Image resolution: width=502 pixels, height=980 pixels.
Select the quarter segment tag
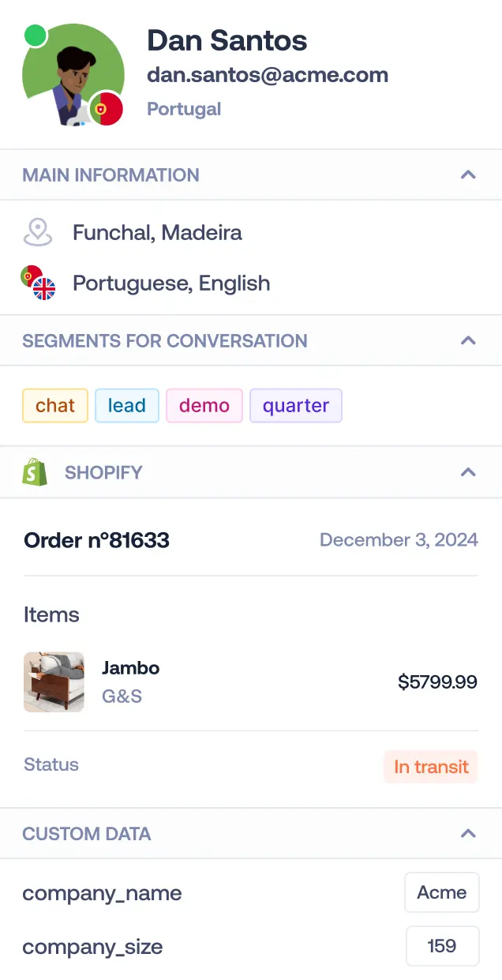coord(296,406)
